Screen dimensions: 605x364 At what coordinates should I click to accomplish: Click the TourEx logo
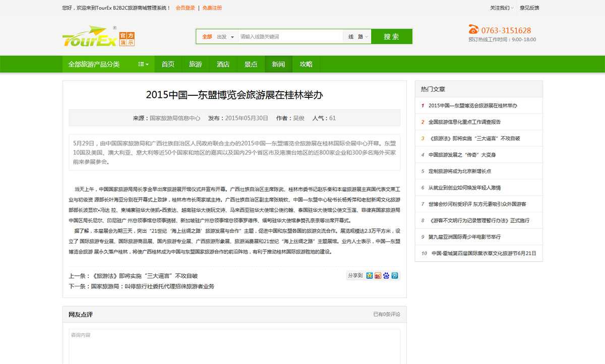click(90, 37)
